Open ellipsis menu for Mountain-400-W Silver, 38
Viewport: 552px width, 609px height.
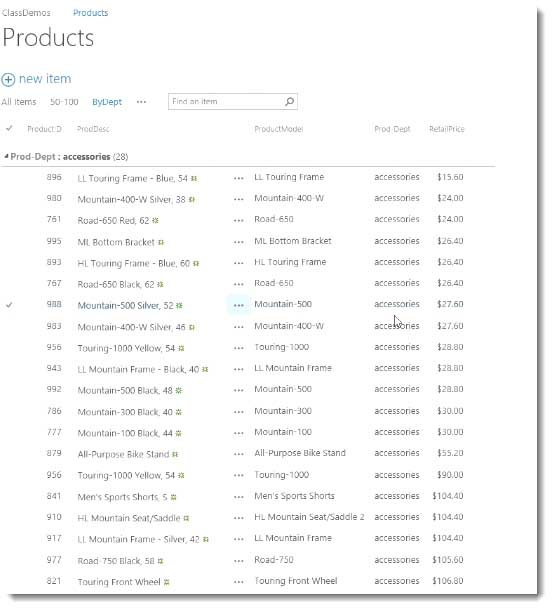pyautogui.click(x=239, y=199)
